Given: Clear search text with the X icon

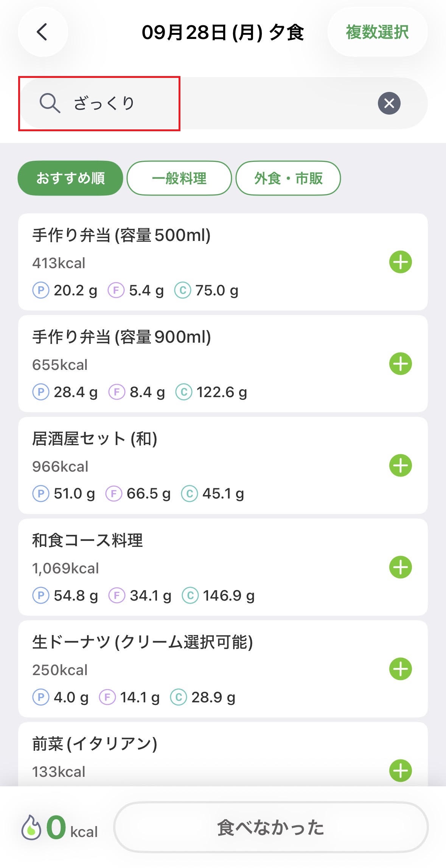Looking at the screenshot, I should coord(389,103).
